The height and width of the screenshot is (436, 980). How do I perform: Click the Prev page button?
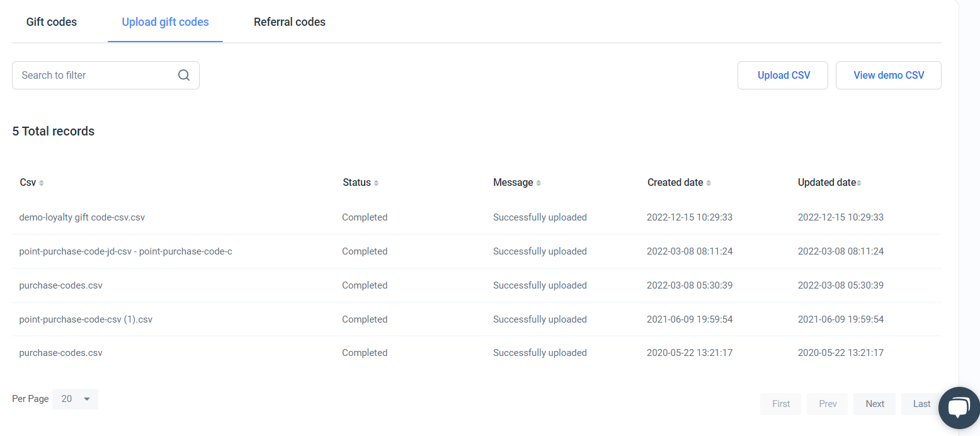tap(828, 404)
